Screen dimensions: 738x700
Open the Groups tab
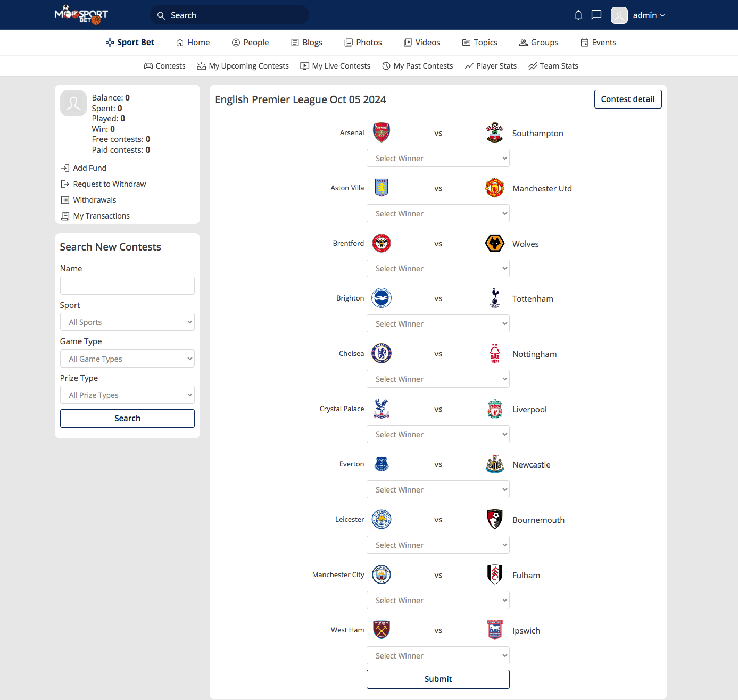538,43
